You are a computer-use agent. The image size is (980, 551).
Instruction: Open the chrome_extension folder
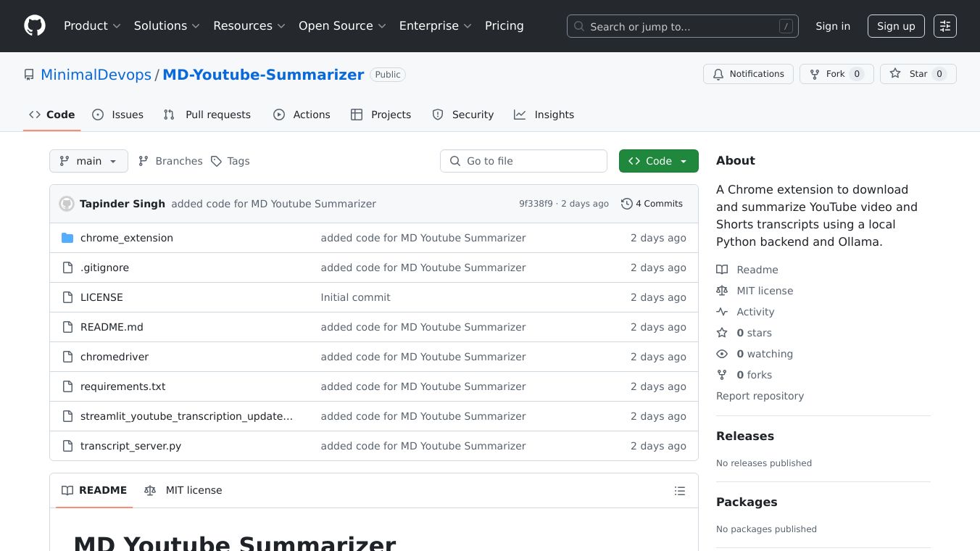(126, 238)
